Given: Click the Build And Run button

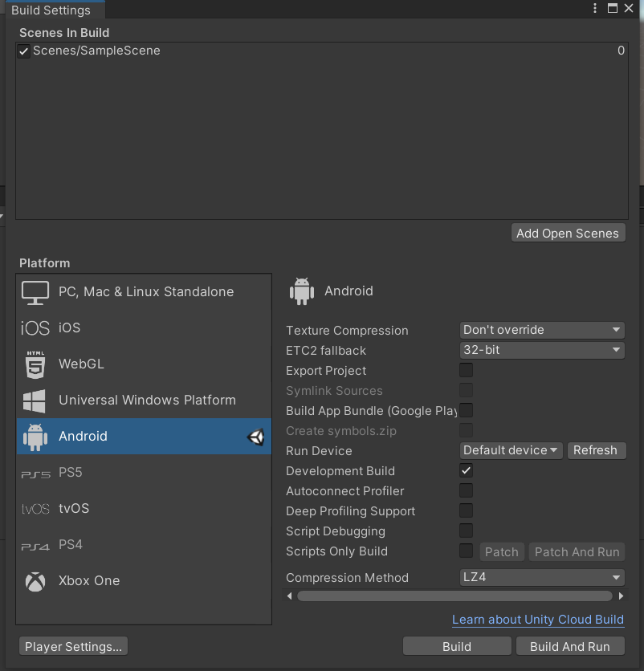Looking at the screenshot, I should click(570, 645).
